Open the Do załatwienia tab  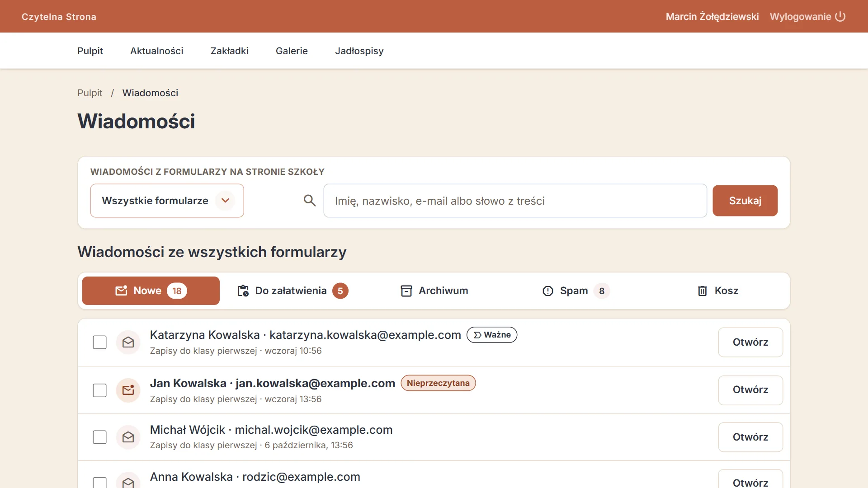pyautogui.click(x=293, y=291)
